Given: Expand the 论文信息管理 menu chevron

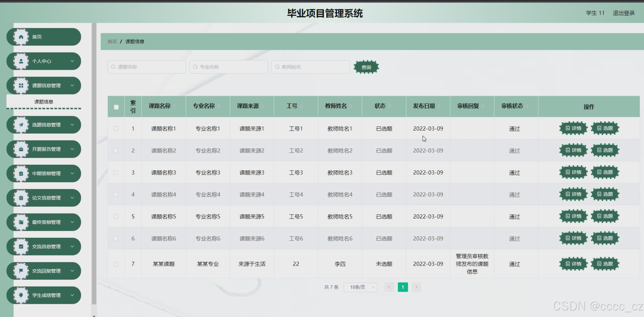Looking at the screenshot, I should 72,198.
